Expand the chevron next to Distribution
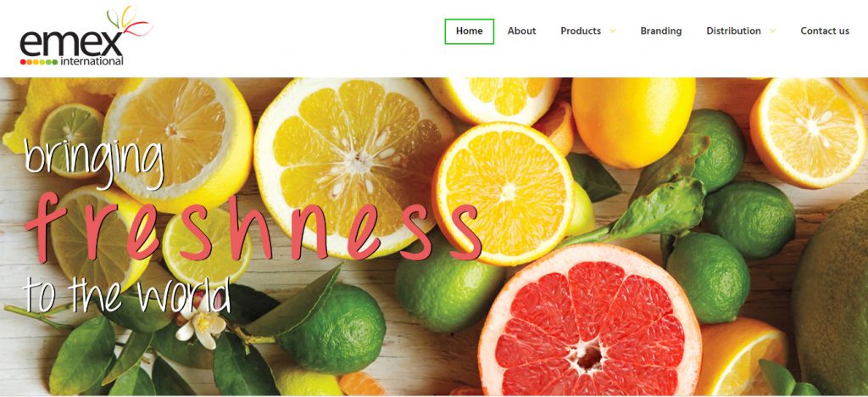The image size is (868, 397). tap(772, 31)
